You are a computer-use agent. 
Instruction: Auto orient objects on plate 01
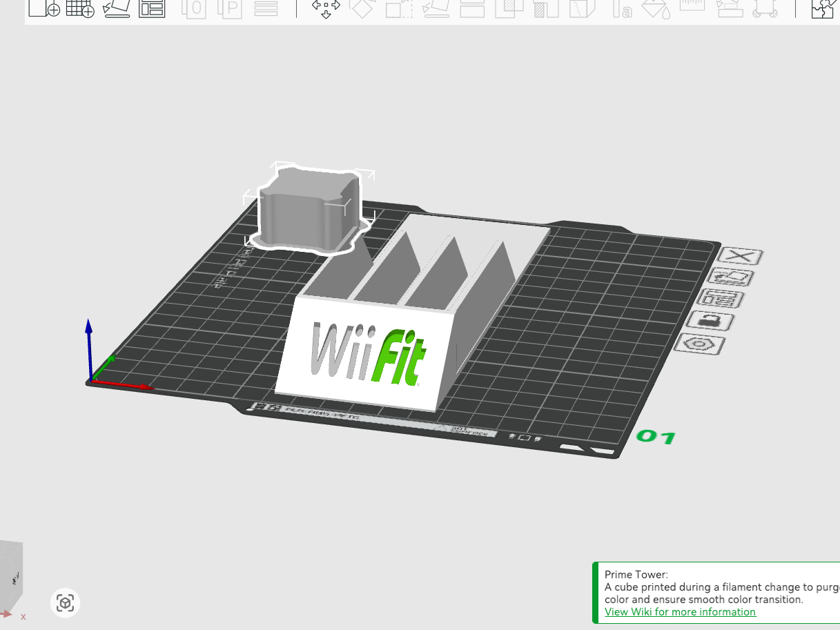point(731,277)
